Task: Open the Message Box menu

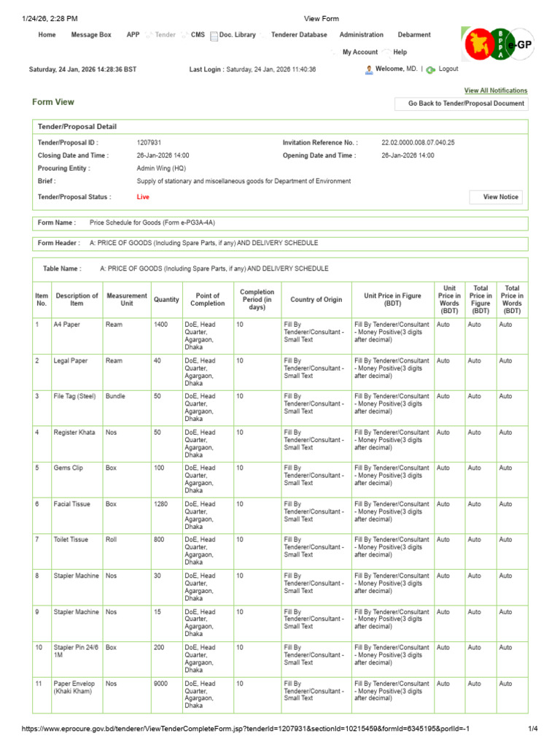Action: click(x=91, y=35)
